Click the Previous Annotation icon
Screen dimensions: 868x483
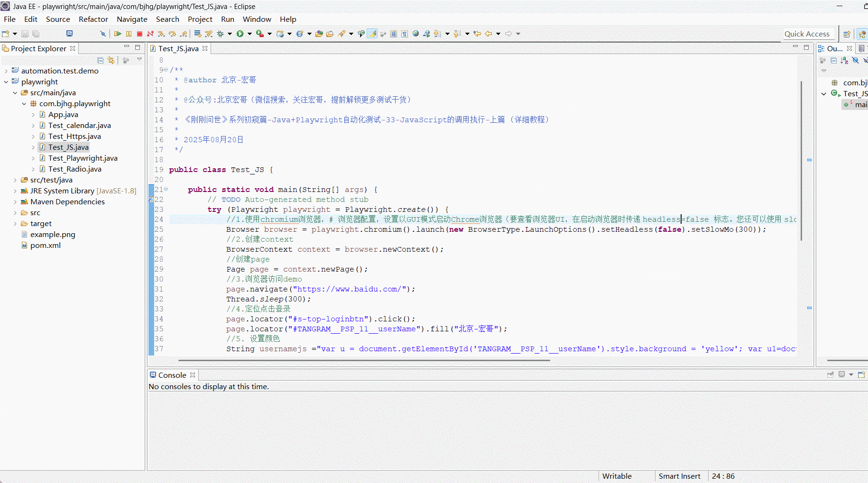tap(456, 34)
